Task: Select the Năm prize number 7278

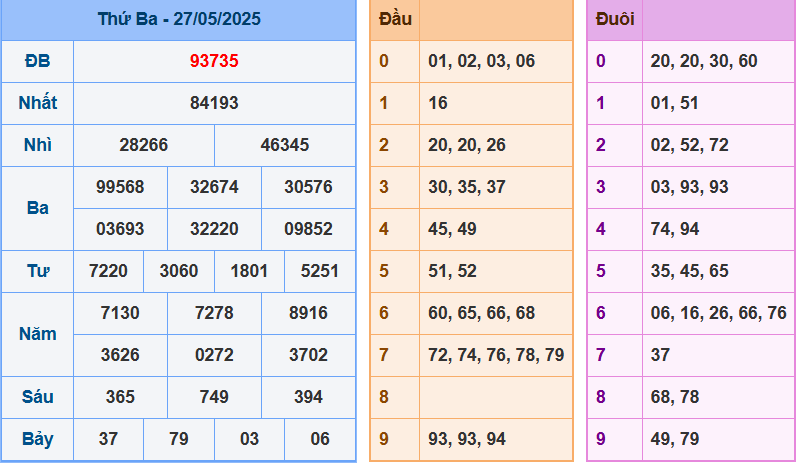Action: click(x=214, y=313)
